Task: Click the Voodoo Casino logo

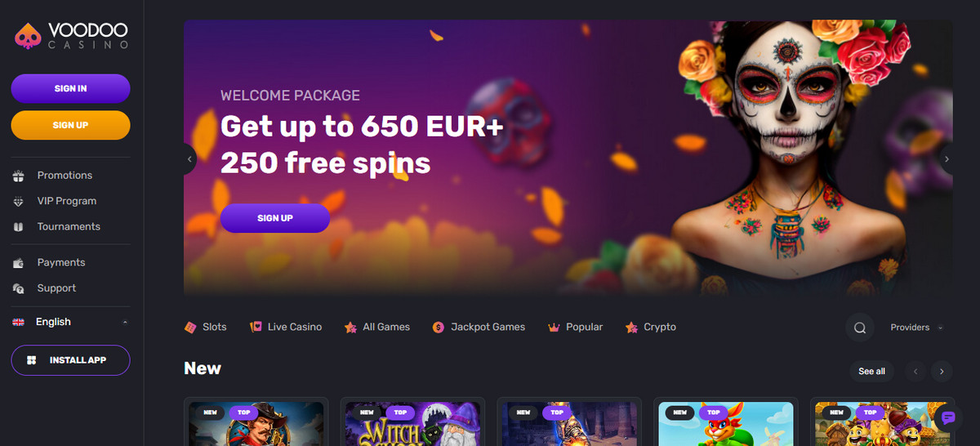Action: click(71, 35)
